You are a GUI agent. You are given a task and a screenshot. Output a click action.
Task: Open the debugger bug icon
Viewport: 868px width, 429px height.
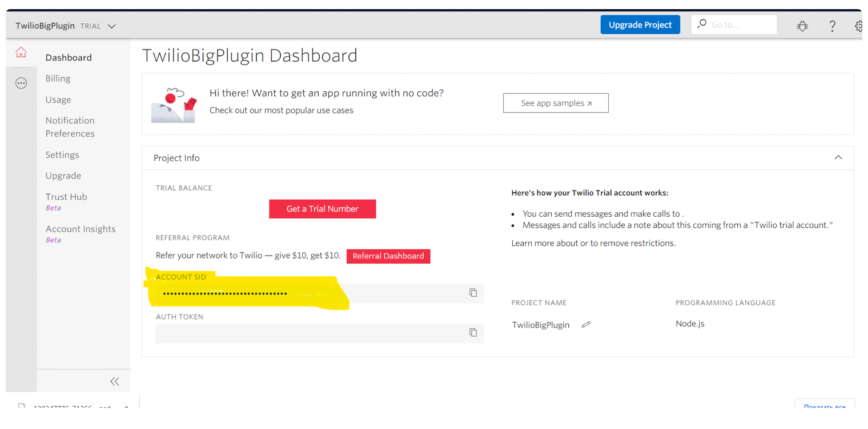click(x=802, y=26)
